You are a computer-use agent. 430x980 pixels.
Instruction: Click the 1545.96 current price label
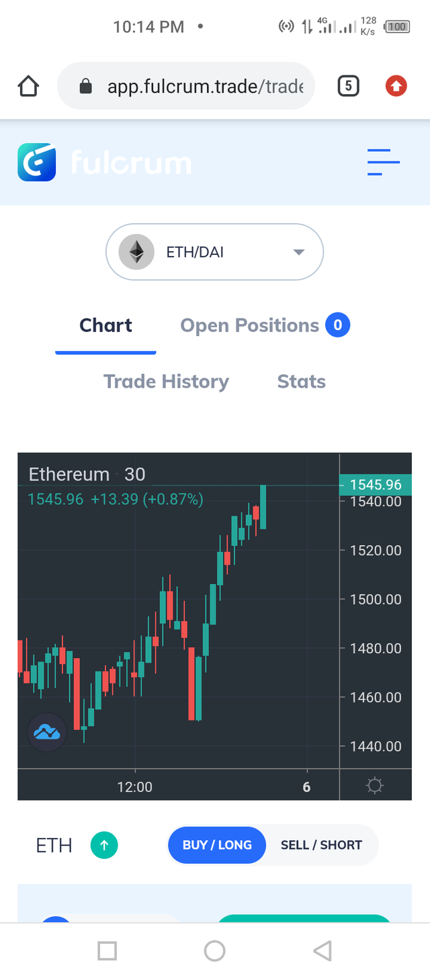(x=376, y=485)
